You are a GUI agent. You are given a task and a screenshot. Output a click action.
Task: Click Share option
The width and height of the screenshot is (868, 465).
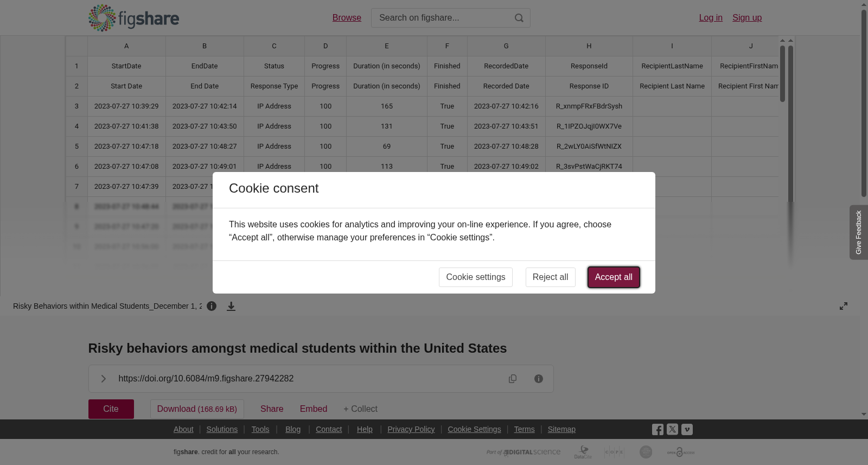pos(272,409)
